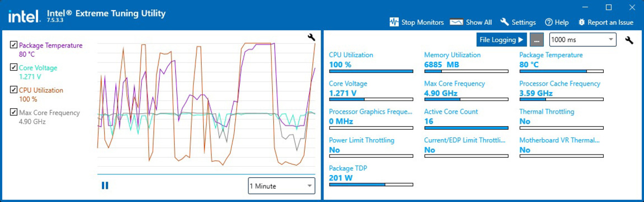Open monitor panel wrench beside interval box
The width and height of the screenshot is (644, 202).
(629, 40)
